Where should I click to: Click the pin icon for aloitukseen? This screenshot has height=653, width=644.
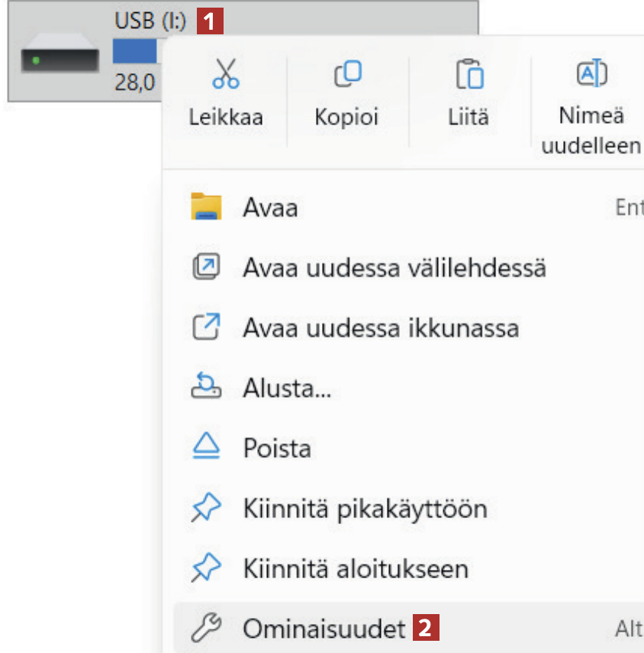[206, 568]
